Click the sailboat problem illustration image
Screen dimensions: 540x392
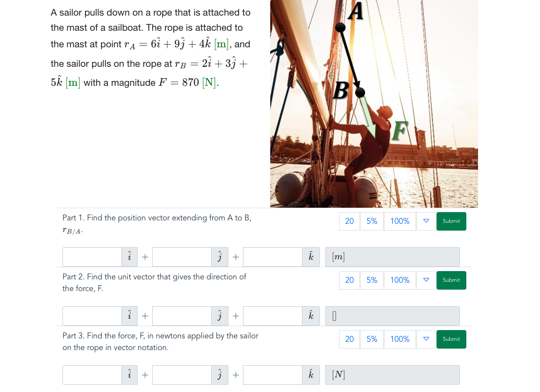(374, 103)
